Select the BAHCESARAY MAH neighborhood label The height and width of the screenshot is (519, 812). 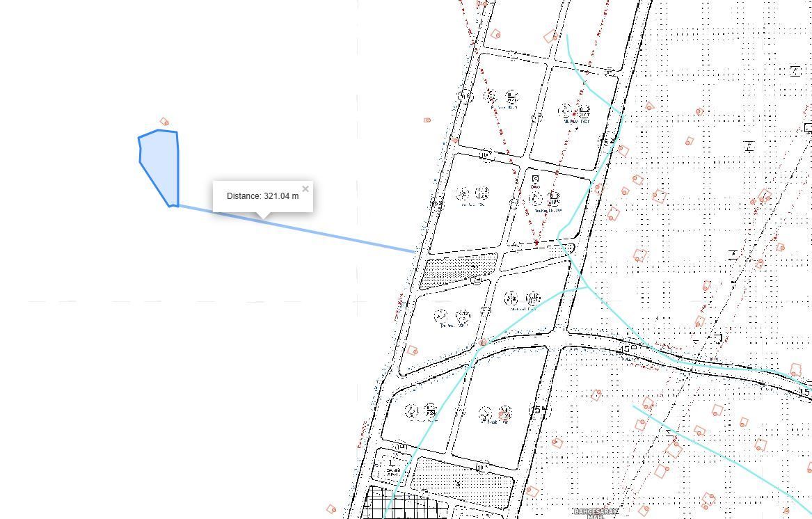click(x=596, y=513)
